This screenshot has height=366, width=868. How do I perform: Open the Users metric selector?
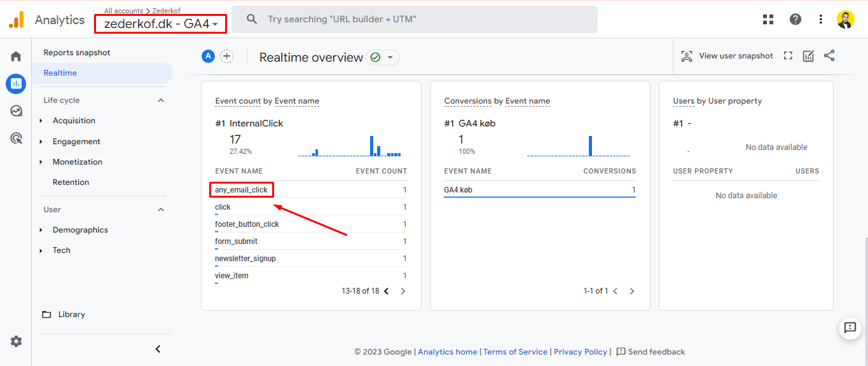pyautogui.click(x=684, y=101)
